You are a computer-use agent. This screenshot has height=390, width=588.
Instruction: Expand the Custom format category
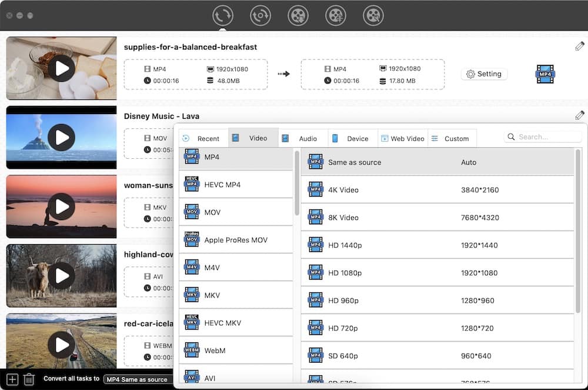[x=452, y=138]
